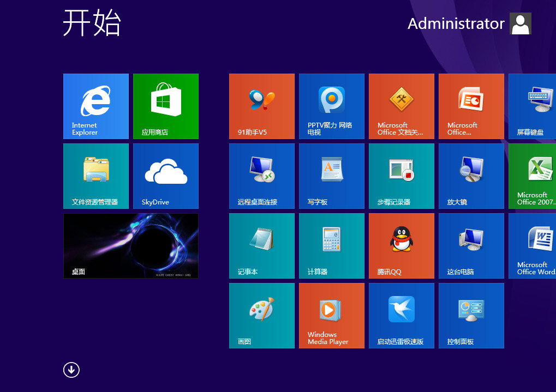Open the 屏幕键盘 on-screen keyboard tile
Image resolution: width=556 pixels, height=392 pixels.
click(x=532, y=106)
